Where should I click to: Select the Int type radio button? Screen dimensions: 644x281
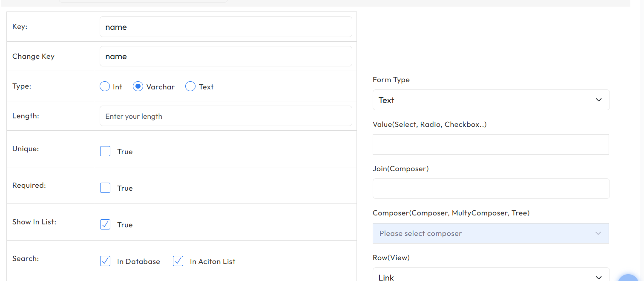(x=105, y=87)
